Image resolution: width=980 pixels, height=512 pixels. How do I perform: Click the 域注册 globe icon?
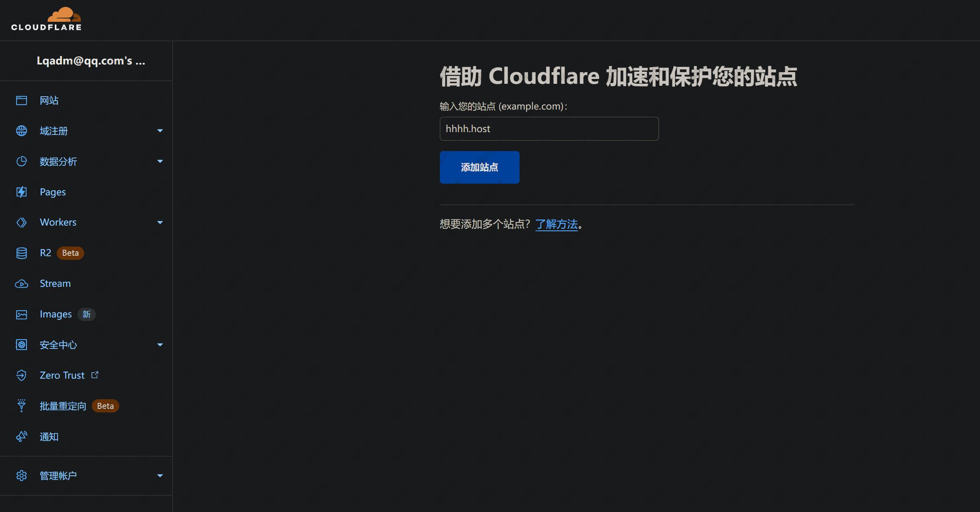click(21, 131)
